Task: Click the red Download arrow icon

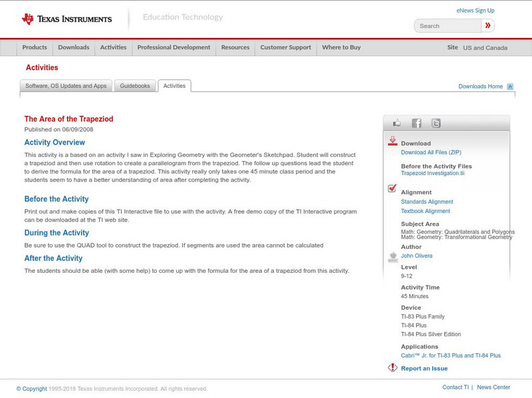Action: tap(392, 140)
